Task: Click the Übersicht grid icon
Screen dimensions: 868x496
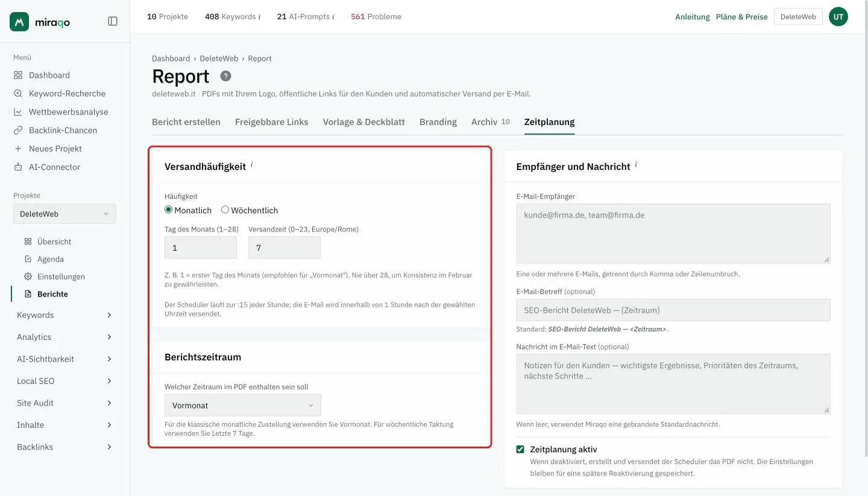Action: (x=28, y=242)
